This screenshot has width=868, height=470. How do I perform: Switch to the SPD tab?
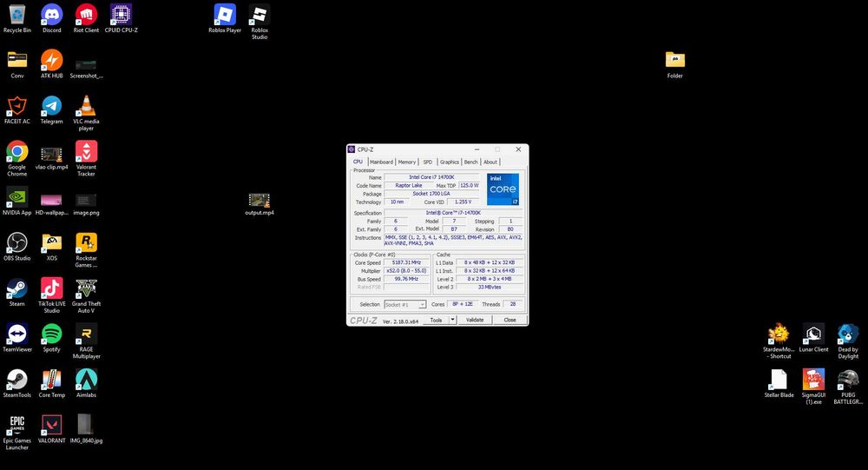427,162
